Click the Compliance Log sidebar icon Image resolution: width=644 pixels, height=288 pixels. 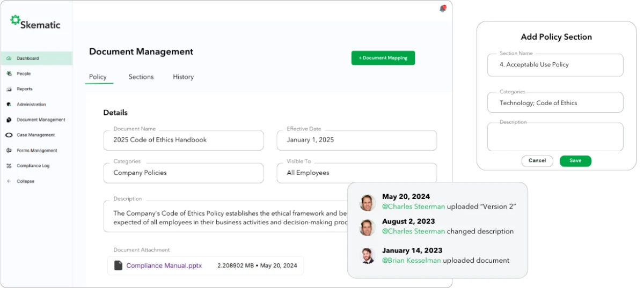(9, 166)
